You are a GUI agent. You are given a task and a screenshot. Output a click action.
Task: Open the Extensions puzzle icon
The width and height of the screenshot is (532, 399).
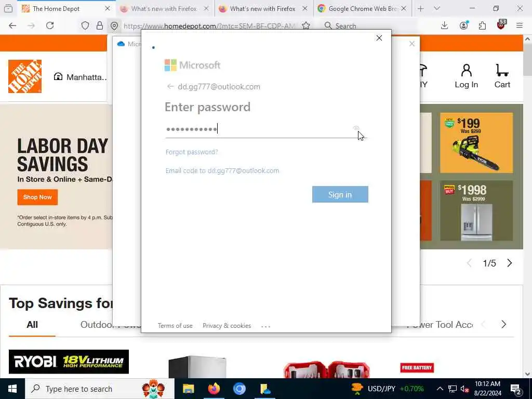[x=482, y=25]
